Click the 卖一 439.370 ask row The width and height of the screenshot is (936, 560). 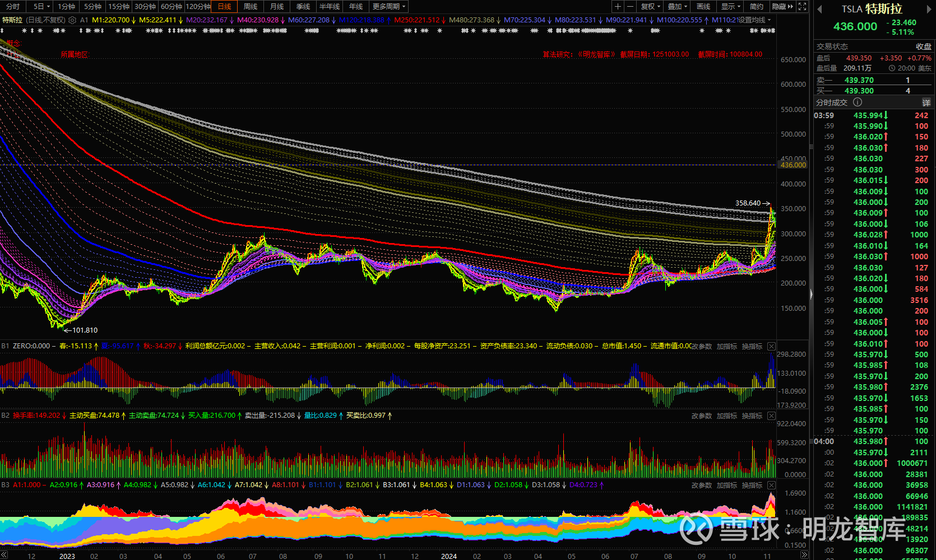tap(873, 80)
